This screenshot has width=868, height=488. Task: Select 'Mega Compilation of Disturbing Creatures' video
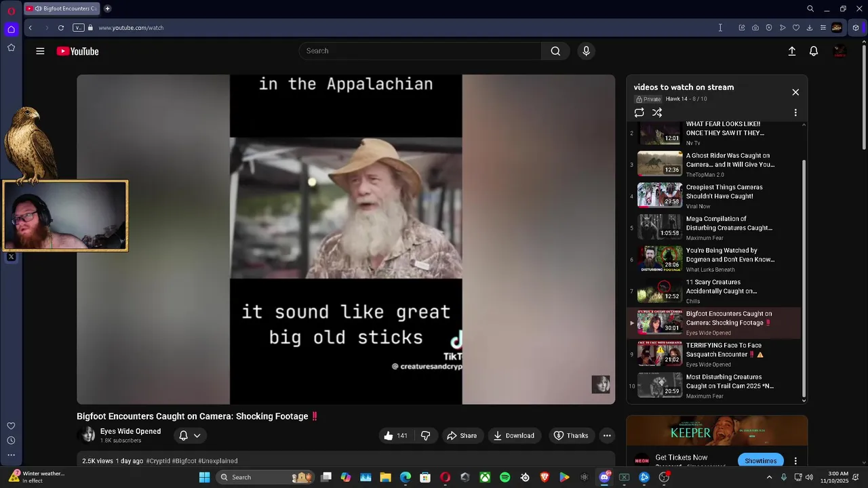tap(713, 228)
